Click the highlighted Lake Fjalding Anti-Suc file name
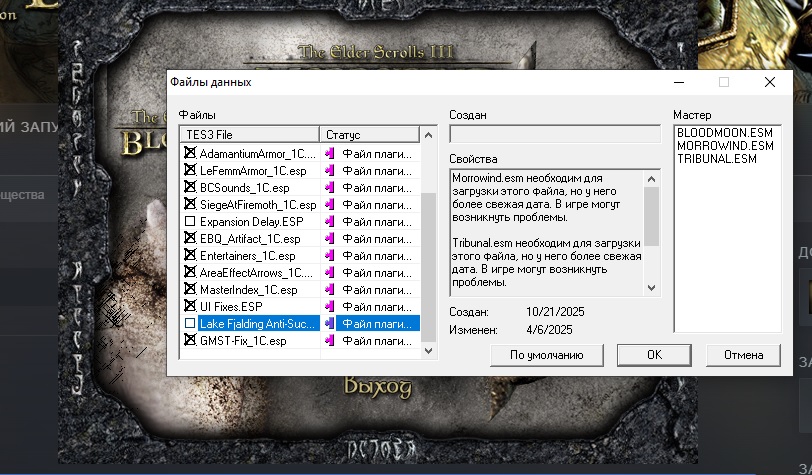This screenshot has height=475, width=812. (x=257, y=324)
